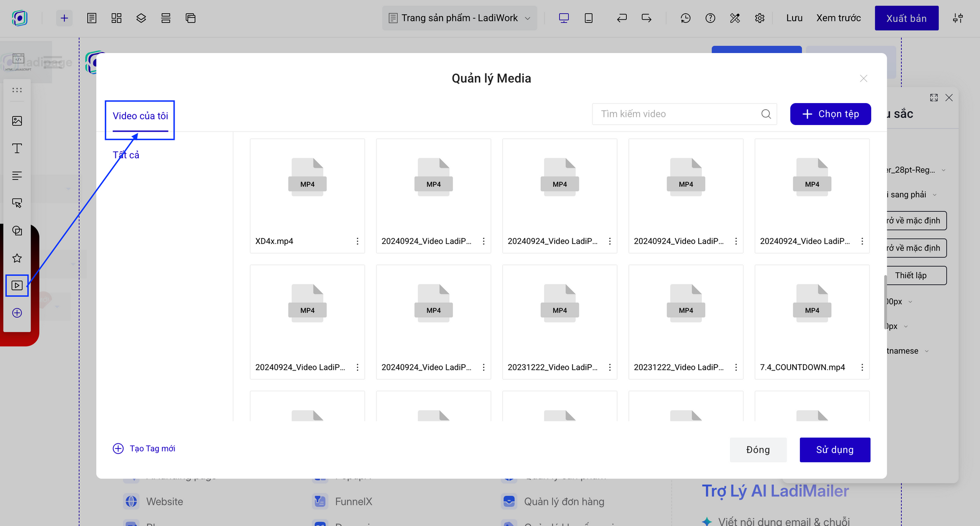Click the Sử dụng button

tap(835, 449)
